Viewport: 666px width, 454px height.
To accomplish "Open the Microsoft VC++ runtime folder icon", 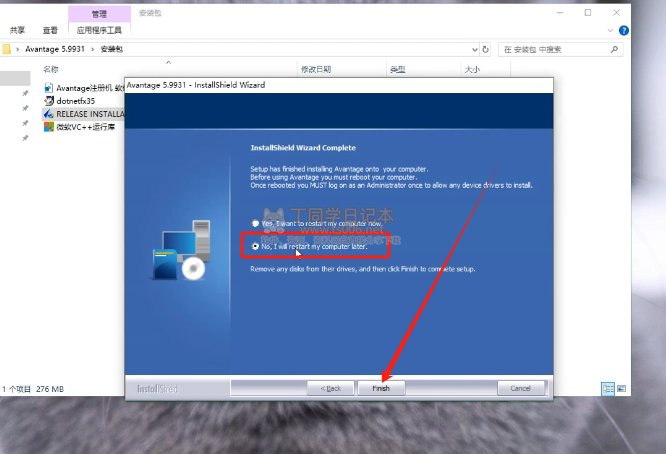I will [x=47, y=127].
